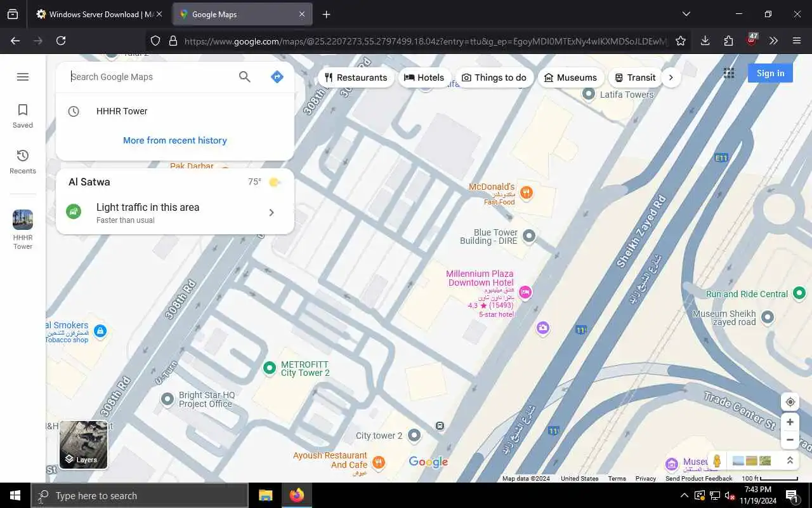Click the Firefox taskbar icon
This screenshot has height=508, width=812.
point(296,495)
